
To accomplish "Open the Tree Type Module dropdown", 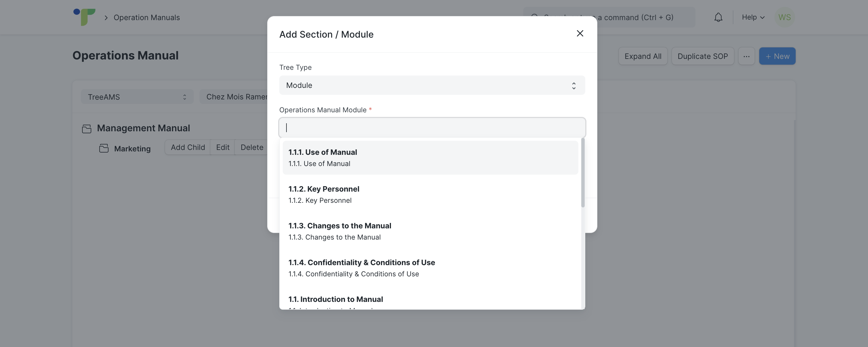I will pos(432,85).
